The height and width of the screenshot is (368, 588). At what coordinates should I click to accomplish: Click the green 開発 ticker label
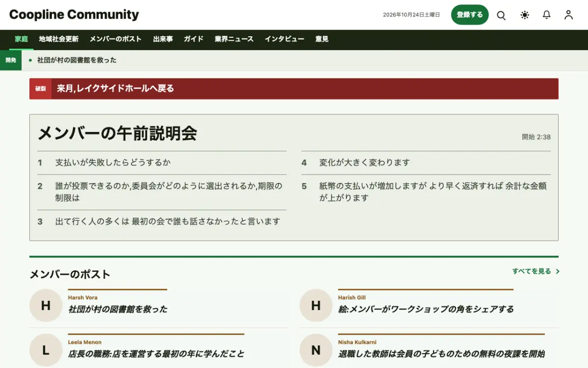coord(11,60)
